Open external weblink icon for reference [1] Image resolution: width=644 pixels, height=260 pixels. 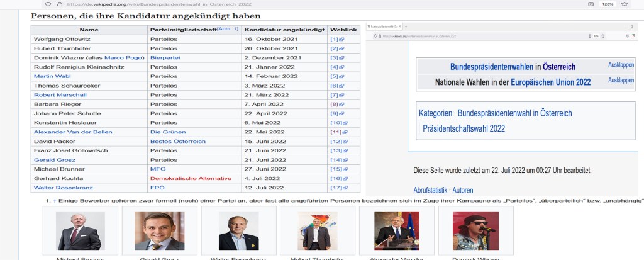(341, 39)
